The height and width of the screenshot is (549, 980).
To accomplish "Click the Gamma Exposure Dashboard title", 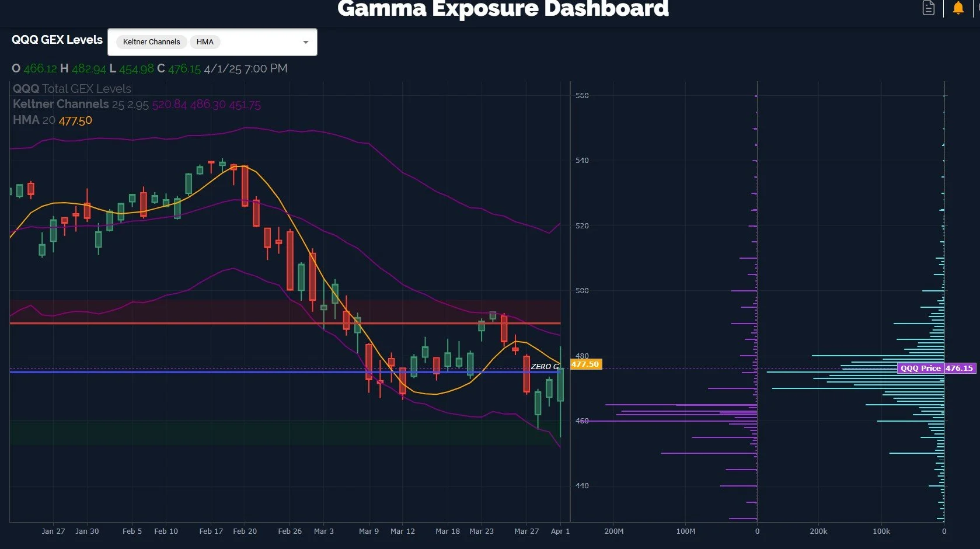I will coord(503,9).
